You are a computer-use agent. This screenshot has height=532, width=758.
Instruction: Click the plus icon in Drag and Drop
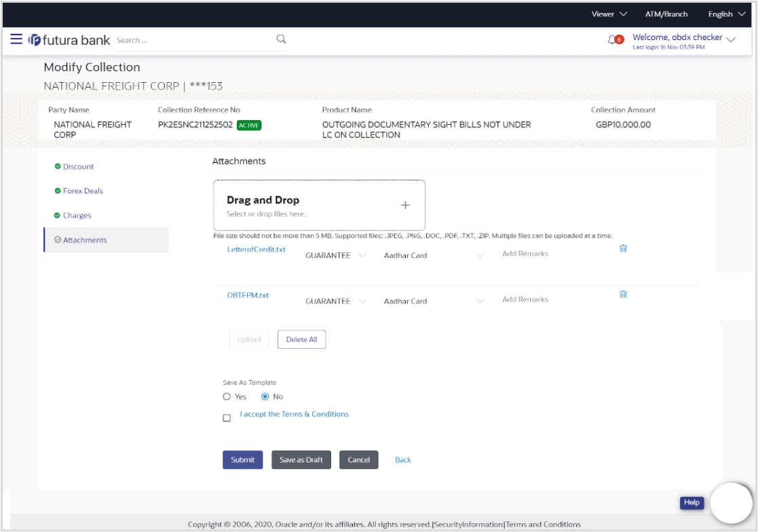point(405,205)
